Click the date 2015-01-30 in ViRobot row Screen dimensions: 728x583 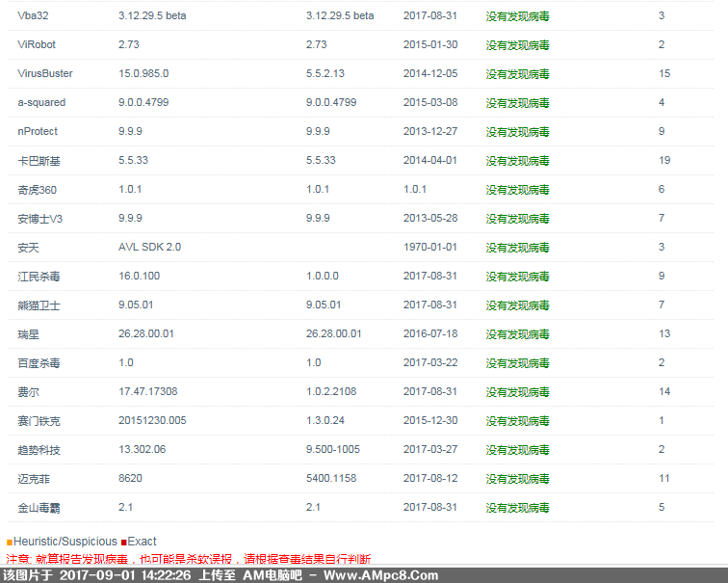click(430, 44)
